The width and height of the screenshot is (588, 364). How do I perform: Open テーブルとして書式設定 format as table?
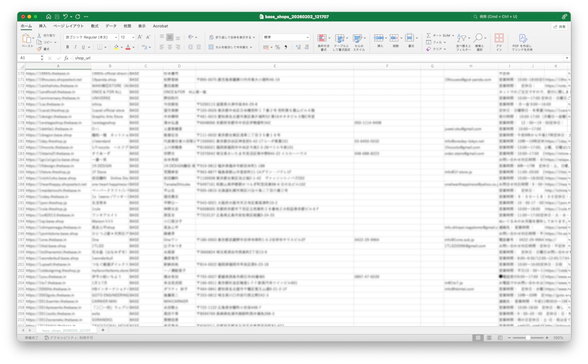[341, 42]
